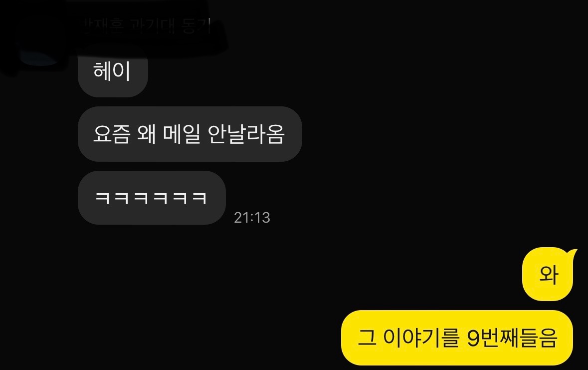Select the "요즘 왜 메일 안날라옴" message bubble
588x370 pixels.
click(x=190, y=134)
